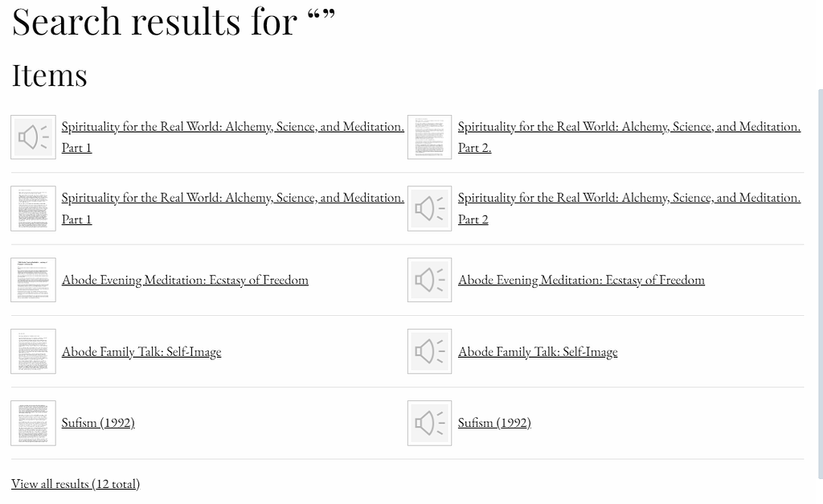Open document thumbnail for Spirituality Part 2 transcript
This screenshot has height=504, width=823.
pyautogui.click(x=429, y=137)
